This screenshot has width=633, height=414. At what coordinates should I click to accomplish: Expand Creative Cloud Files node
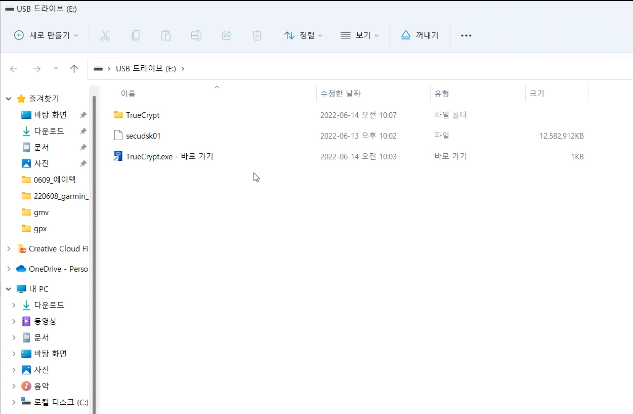(x=8, y=249)
